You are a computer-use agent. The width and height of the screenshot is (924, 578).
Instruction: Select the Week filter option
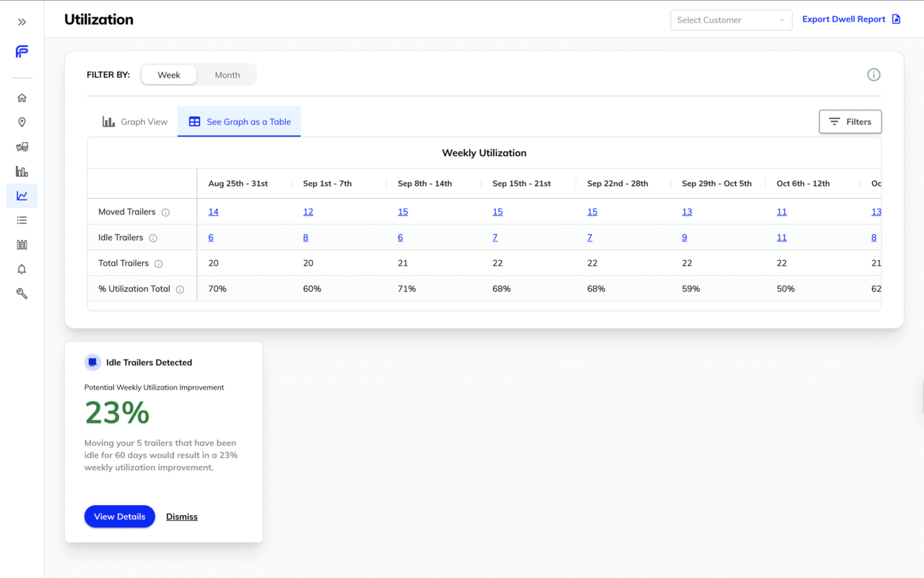point(169,75)
